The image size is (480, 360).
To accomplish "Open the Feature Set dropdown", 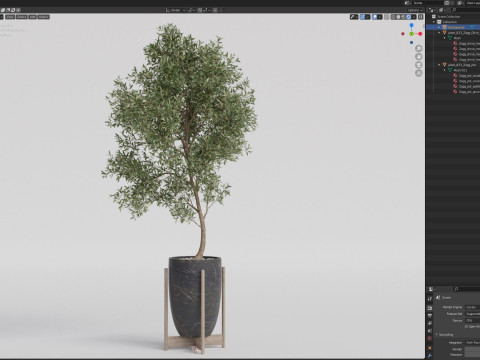I will (473, 314).
